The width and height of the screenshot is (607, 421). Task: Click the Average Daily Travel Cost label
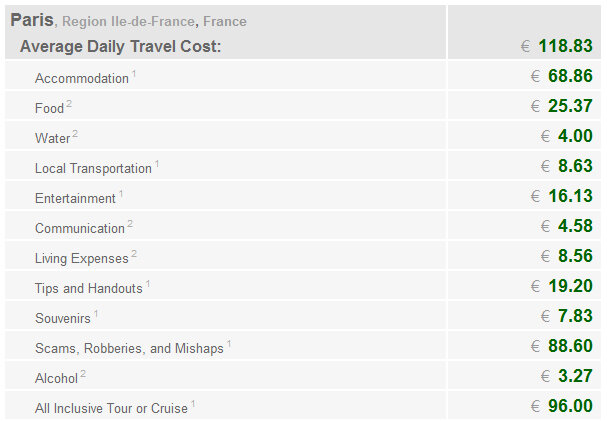click(120, 46)
